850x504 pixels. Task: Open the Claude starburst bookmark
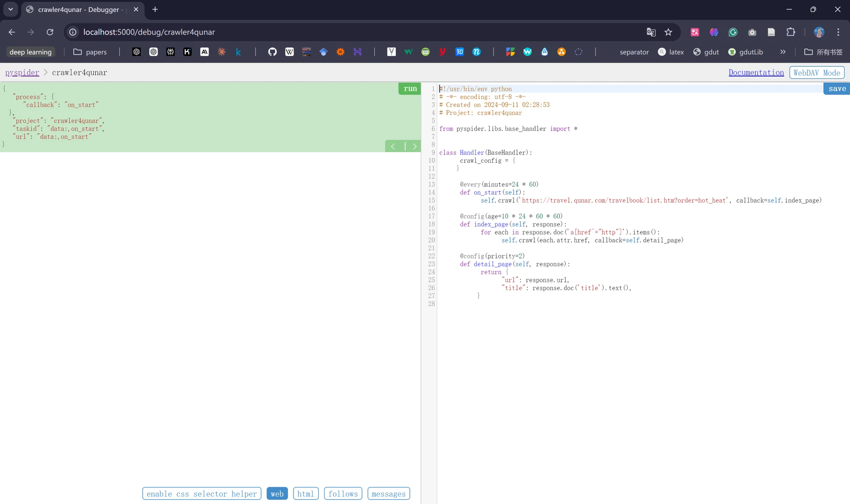(x=221, y=52)
